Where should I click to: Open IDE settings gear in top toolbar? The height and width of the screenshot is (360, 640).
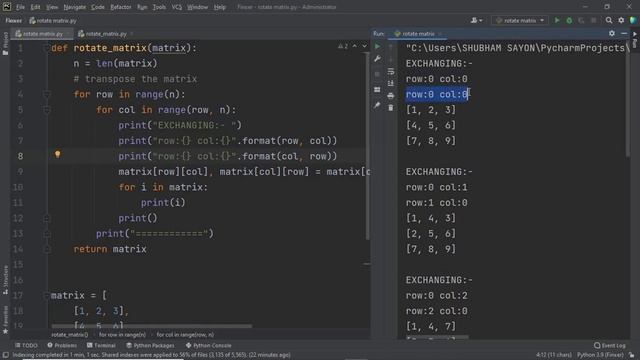[x=621, y=20]
